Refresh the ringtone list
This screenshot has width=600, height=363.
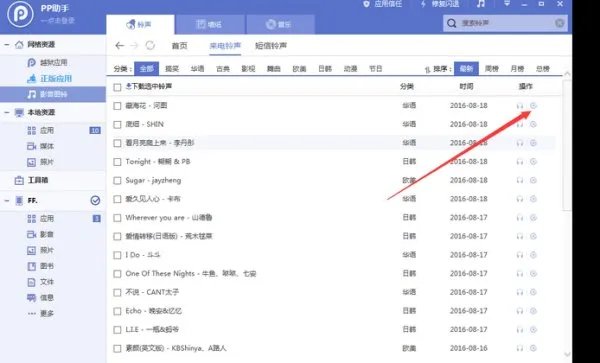[150, 46]
